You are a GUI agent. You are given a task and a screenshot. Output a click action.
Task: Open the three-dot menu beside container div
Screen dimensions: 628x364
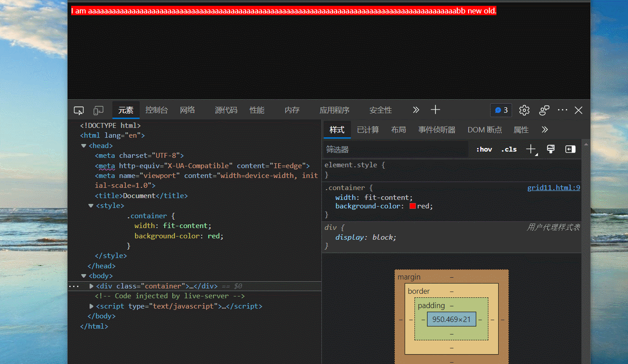point(74,286)
